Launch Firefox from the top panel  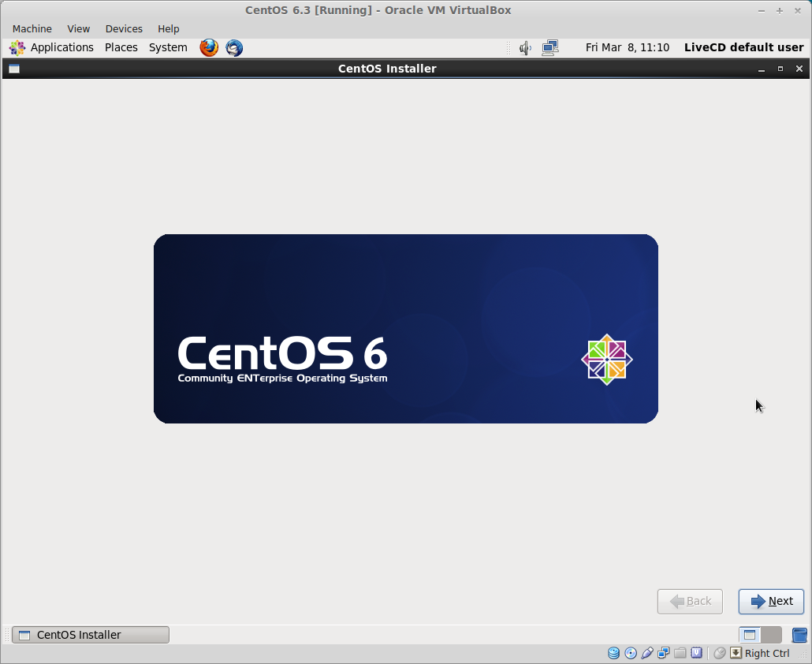point(208,47)
